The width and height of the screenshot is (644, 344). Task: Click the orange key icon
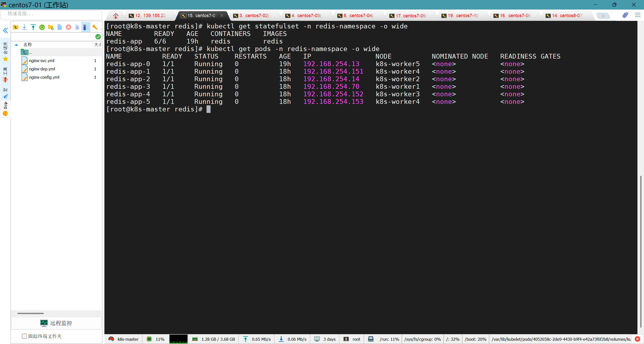[95, 27]
